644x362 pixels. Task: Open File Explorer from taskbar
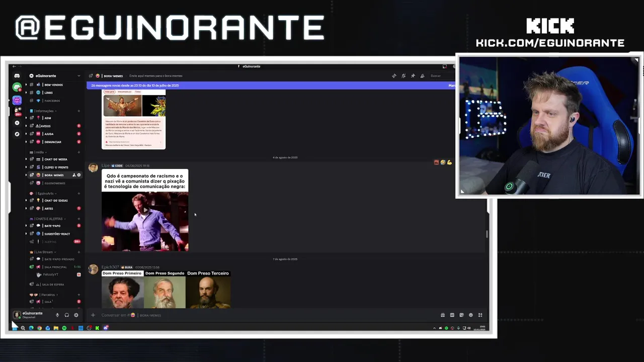(56, 328)
